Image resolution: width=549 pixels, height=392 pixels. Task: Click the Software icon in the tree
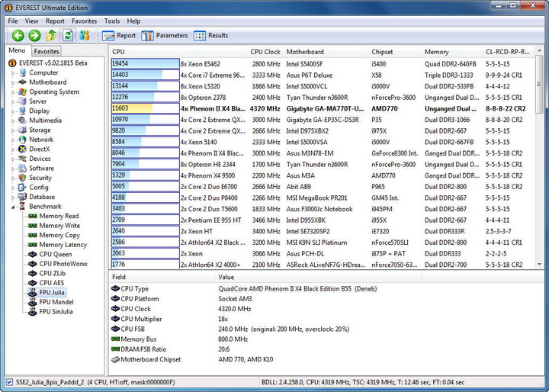click(23, 168)
